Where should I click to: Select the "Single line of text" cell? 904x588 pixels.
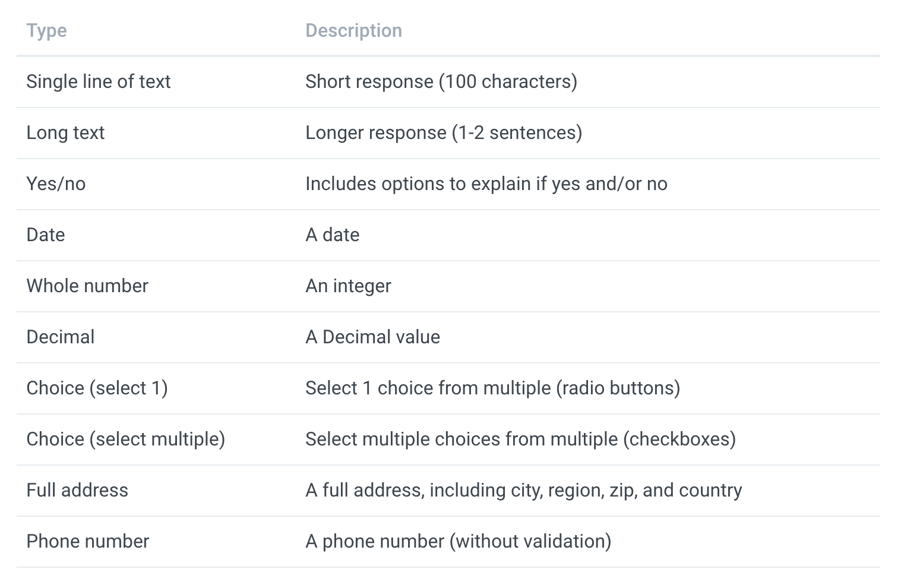pos(98,82)
